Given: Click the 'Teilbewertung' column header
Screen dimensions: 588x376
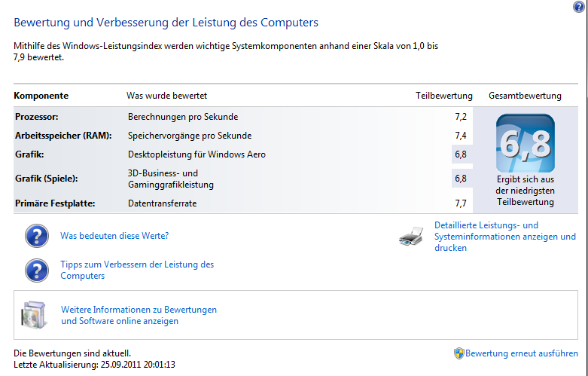Looking at the screenshot, I should 444,96.
